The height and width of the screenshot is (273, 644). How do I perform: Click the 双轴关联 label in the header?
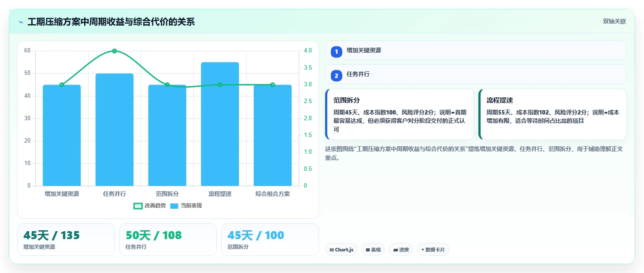[614, 22]
